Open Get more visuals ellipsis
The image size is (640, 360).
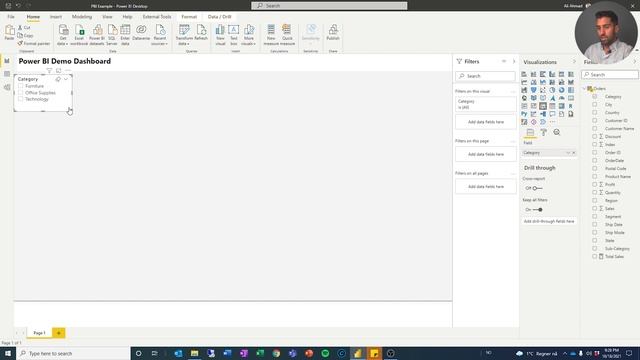pos(552,122)
